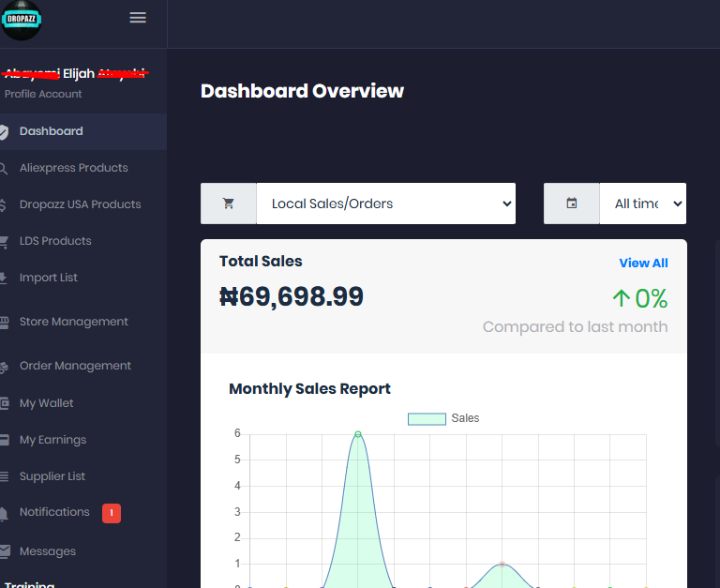Click the My Wallet icon in sidebar
This screenshot has height=588, width=720.
pyautogui.click(x=4, y=403)
